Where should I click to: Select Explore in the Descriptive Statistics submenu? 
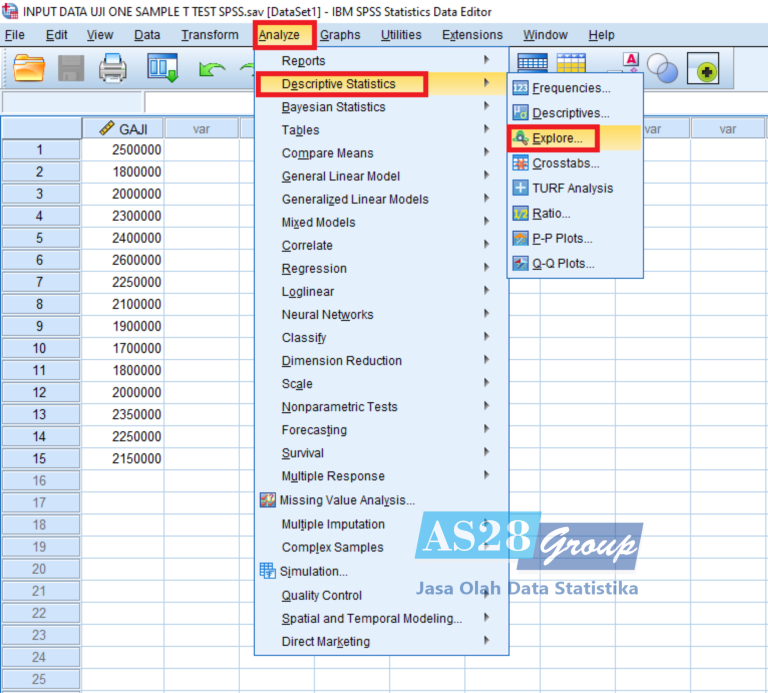point(557,138)
